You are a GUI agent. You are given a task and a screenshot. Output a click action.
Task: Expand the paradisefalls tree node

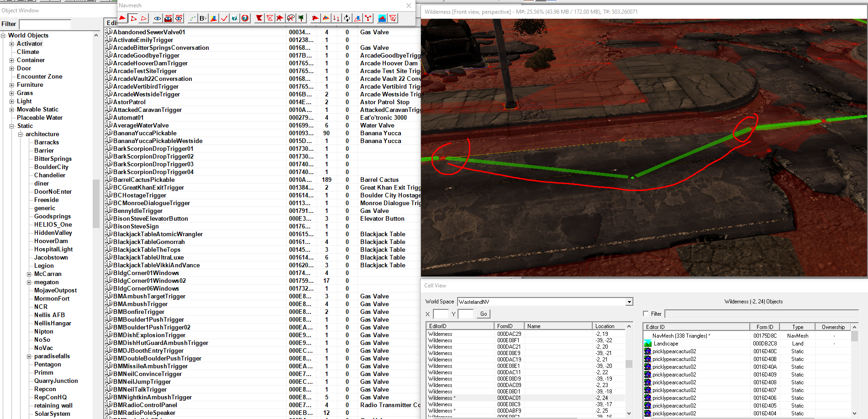coord(29,356)
